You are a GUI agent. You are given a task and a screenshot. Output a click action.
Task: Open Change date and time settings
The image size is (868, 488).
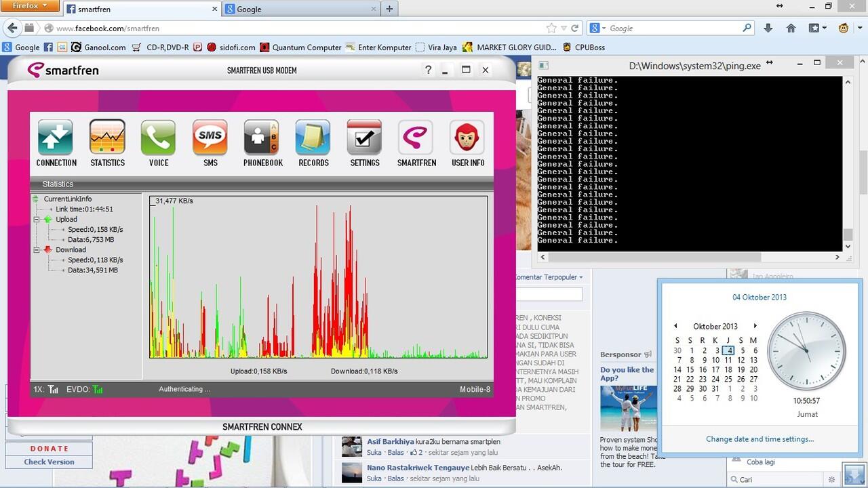pos(759,439)
